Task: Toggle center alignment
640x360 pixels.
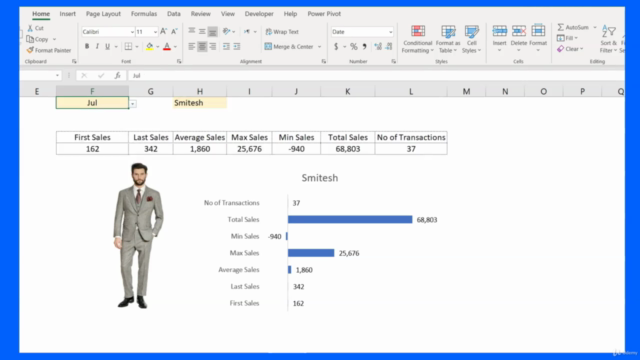Action: tap(202, 47)
